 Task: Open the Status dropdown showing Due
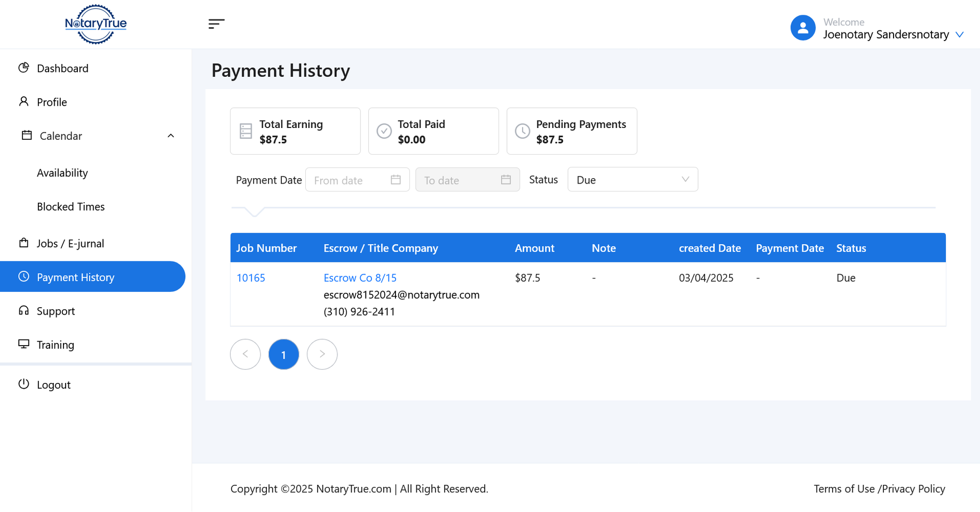tap(632, 179)
